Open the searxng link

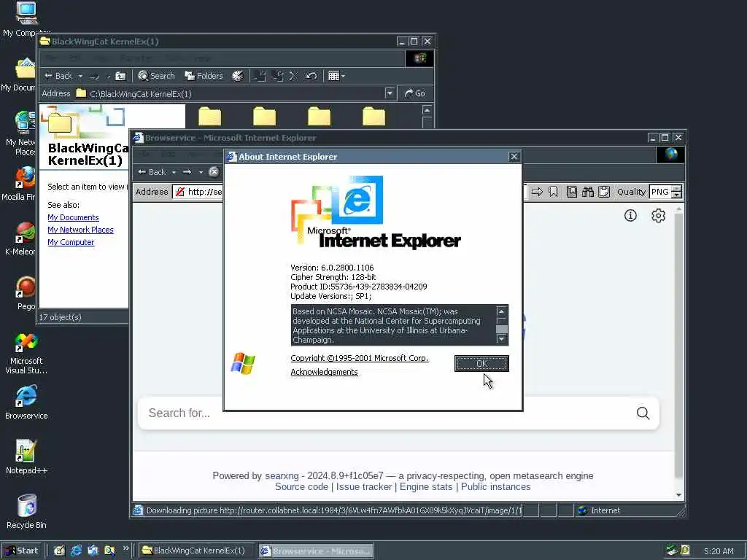282,475
